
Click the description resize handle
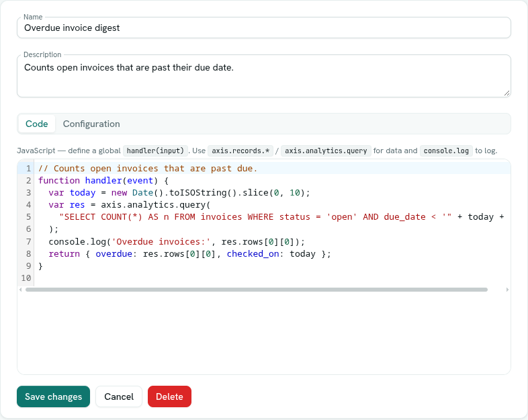[507, 93]
